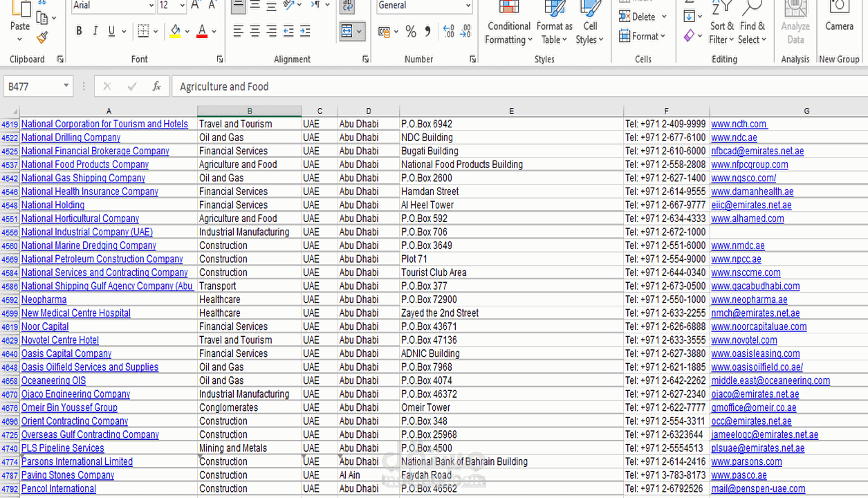Toggle Bold formatting

79,31
